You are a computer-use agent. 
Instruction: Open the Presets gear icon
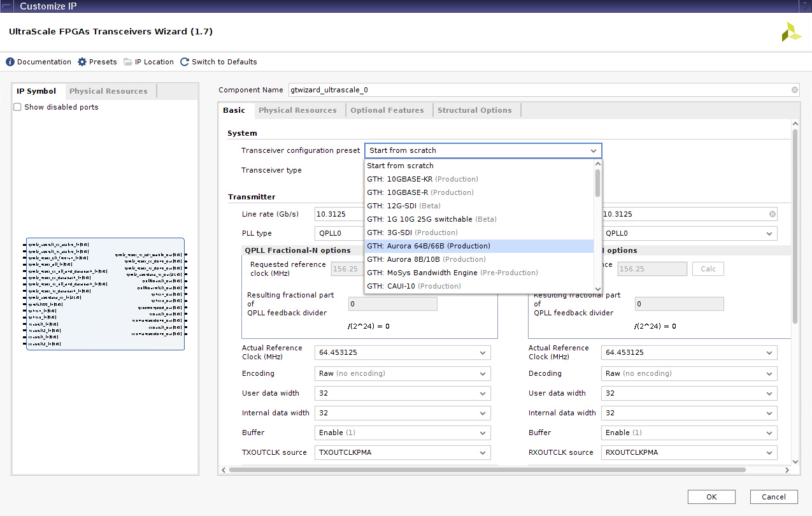82,62
